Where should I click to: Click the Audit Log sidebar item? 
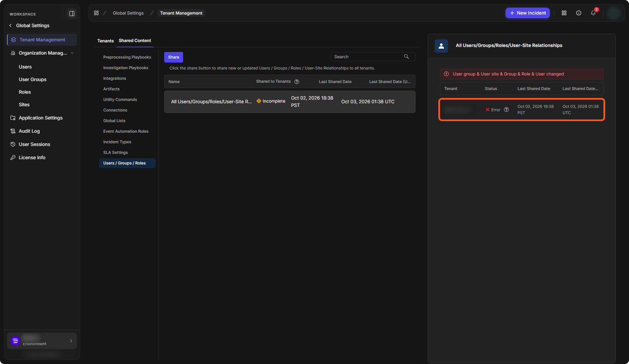click(29, 131)
